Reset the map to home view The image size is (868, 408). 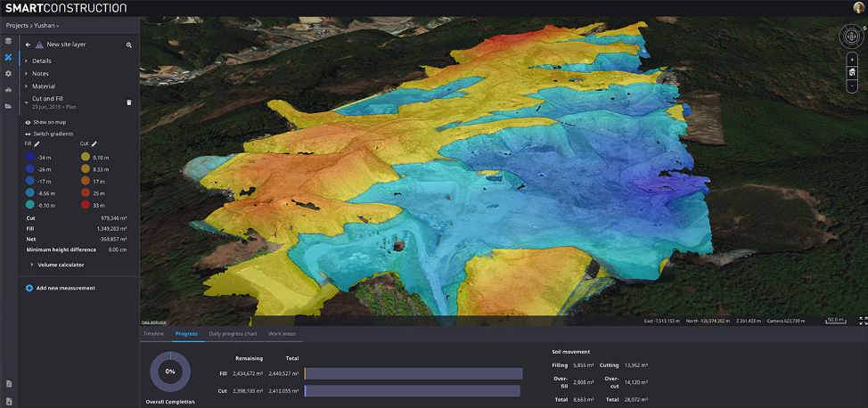pos(852,72)
